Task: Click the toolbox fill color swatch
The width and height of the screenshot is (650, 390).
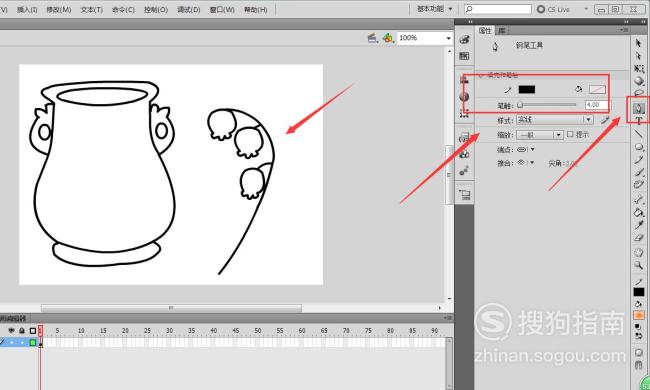Action: 639,316
